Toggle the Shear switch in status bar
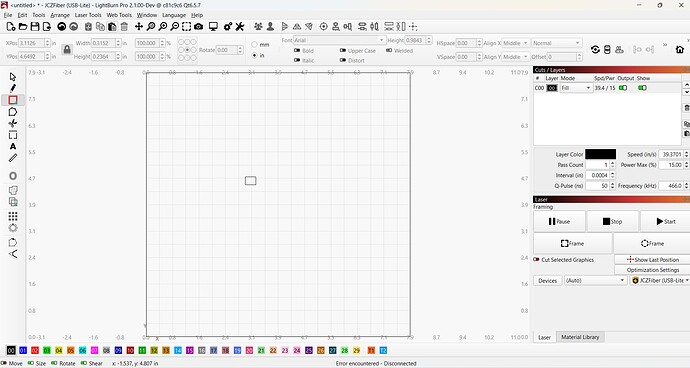Image resolution: width=690 pixels, height=368 pixels. click(84, 363)
